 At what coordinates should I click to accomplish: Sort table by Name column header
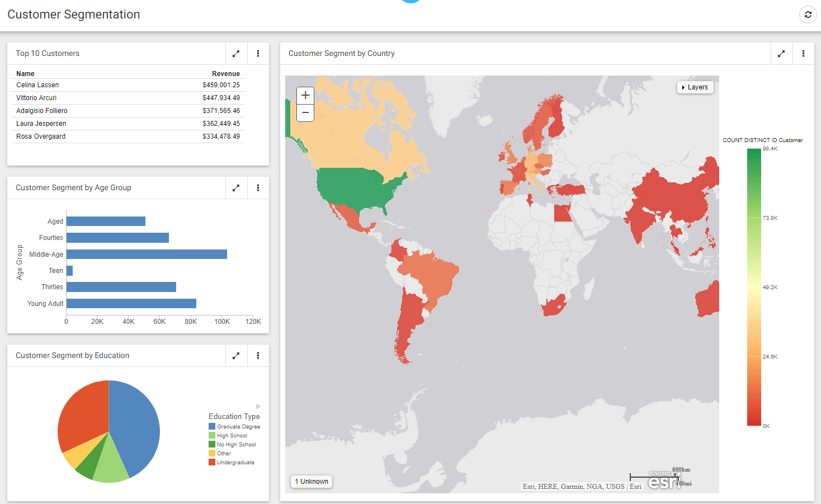tap(25, 74)
